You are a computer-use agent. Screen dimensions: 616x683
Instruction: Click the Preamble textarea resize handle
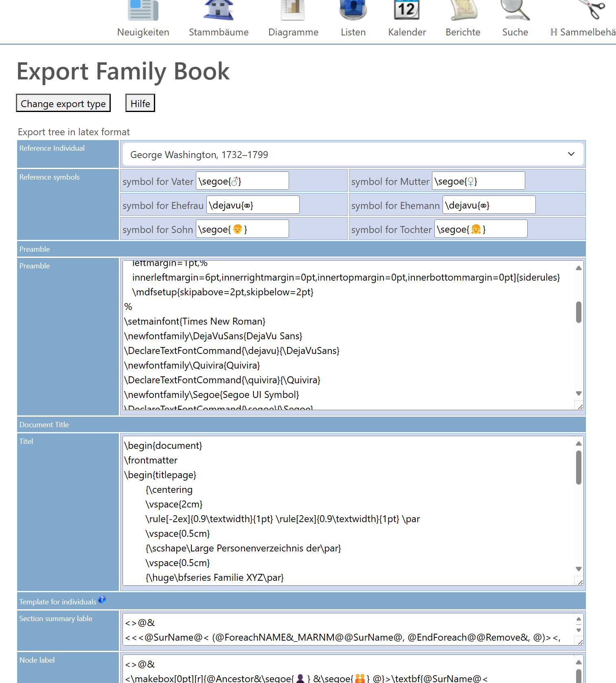pyautogui.click(x=580, y=406)
